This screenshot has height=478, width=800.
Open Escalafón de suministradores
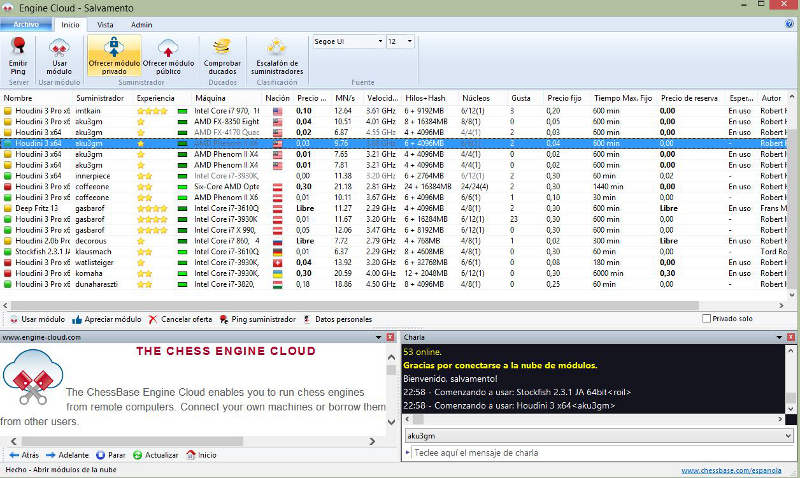coord(277,56)
